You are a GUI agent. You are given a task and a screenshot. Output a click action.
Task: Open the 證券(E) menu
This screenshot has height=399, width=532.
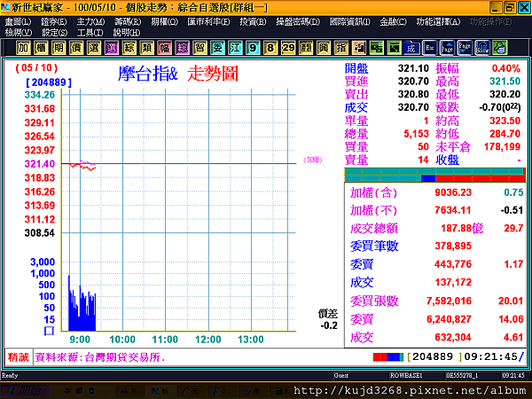tap(53, 22)
